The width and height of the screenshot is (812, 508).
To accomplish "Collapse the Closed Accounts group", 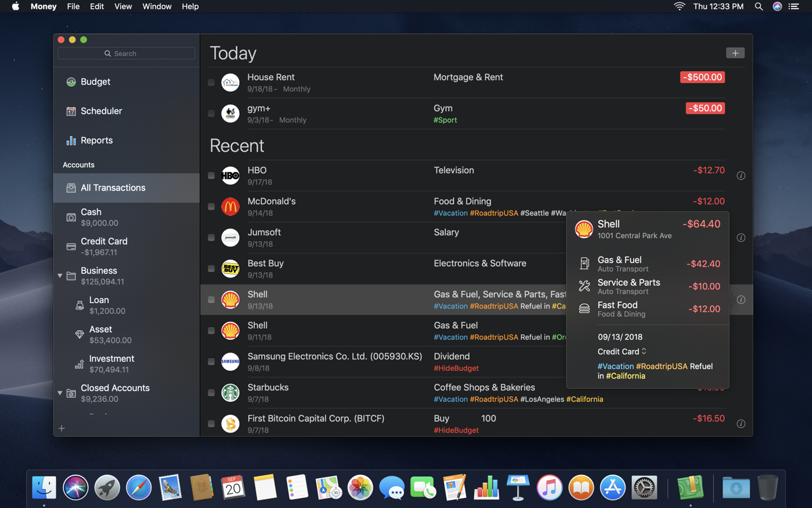I will (60, 393).
